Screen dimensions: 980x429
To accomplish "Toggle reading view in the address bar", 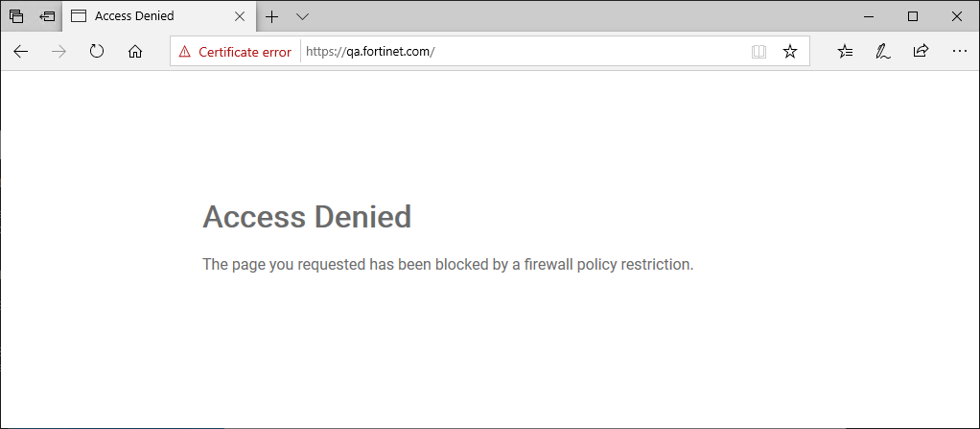I will (x=758, y=52).
